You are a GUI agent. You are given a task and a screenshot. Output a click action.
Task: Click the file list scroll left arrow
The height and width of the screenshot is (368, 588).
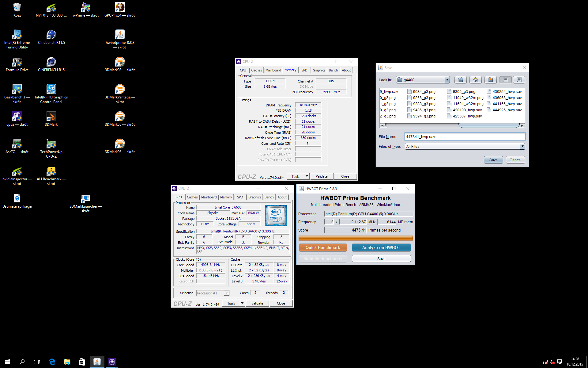(382, 125)
